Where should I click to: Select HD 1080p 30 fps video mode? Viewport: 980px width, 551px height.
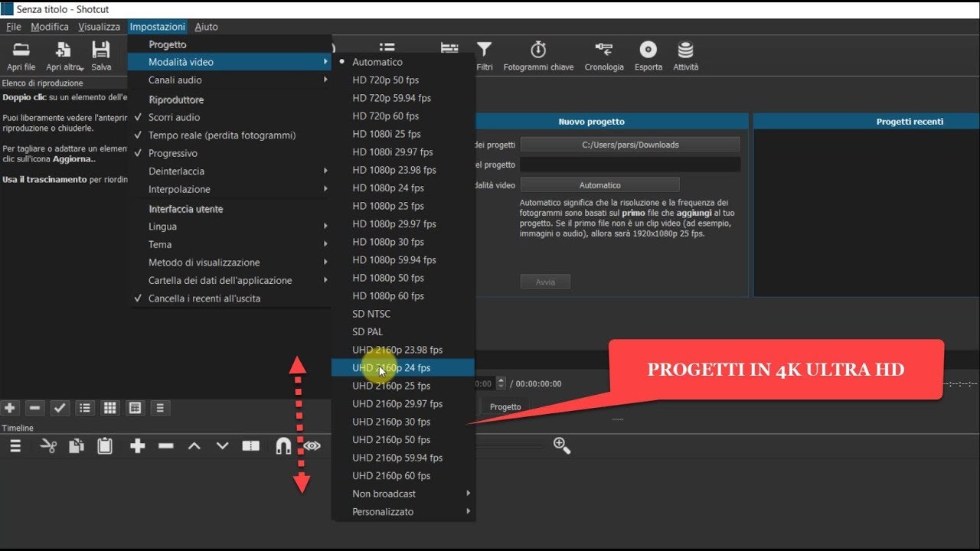(x=403, y=242)
